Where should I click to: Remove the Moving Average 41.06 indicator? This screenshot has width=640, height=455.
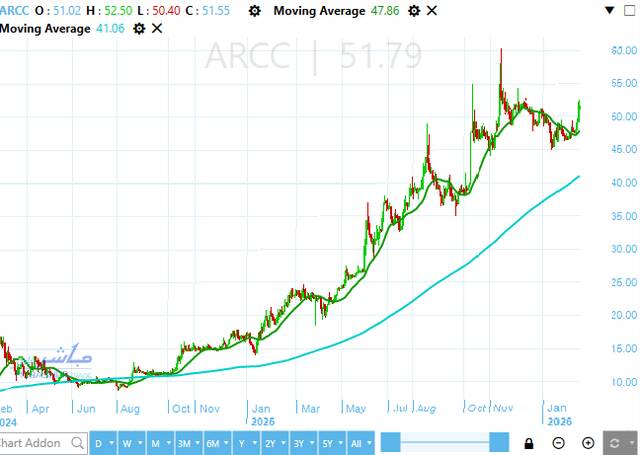click(156, 29)
